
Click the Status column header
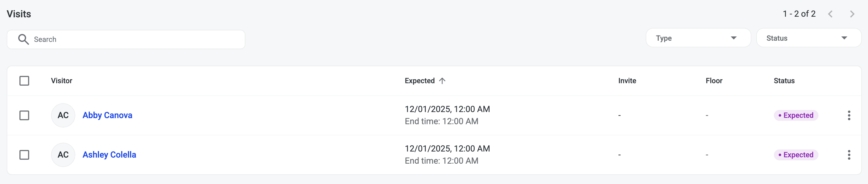784,81
